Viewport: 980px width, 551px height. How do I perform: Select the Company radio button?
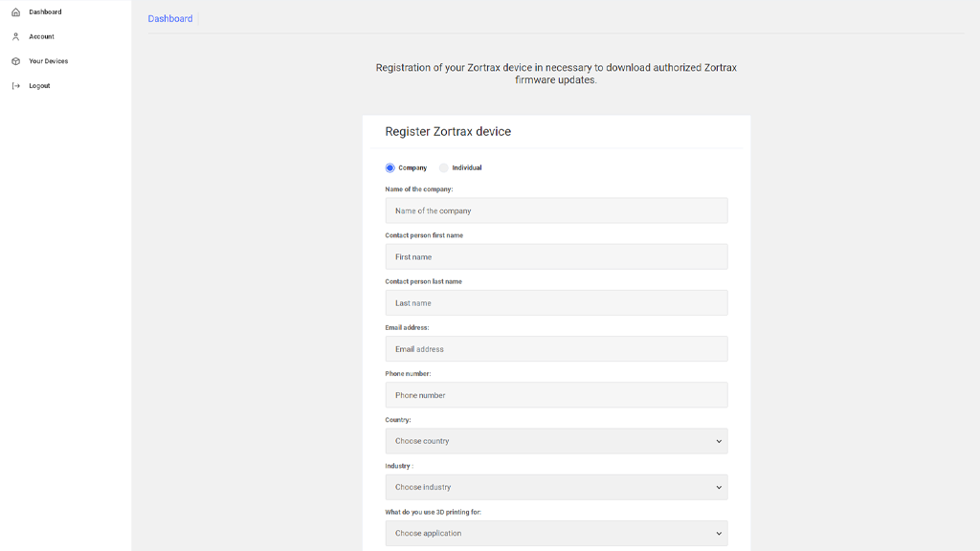[x=390, y=168]
